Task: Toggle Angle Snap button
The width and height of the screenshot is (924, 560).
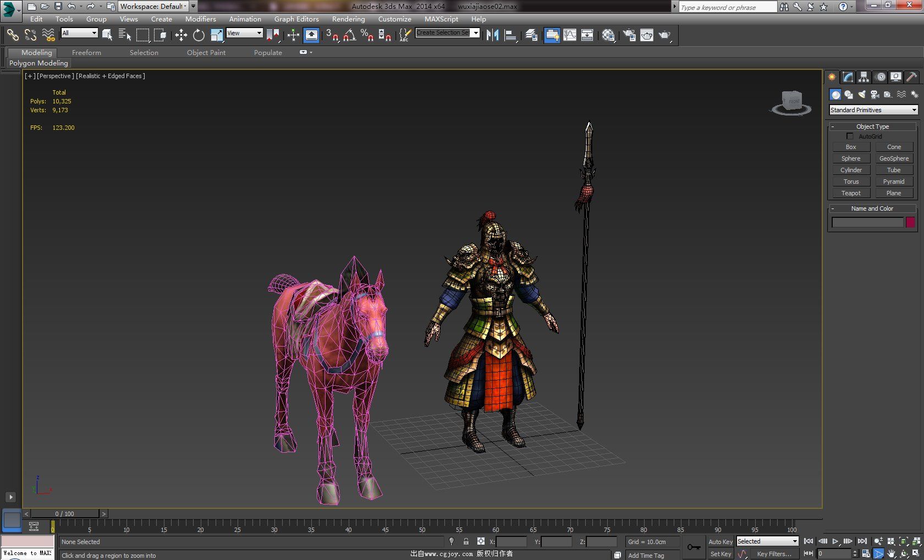Action: [x=349, y=35]
